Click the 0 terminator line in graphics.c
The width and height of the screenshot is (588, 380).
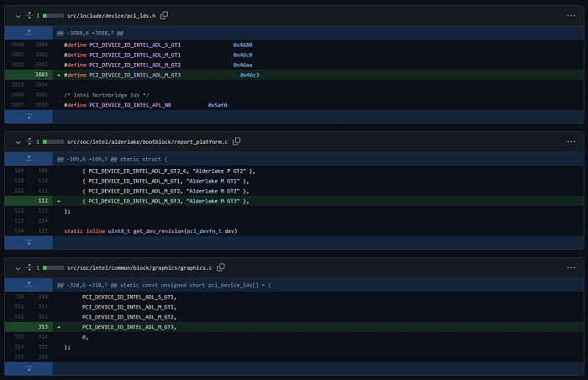pos(85,338)
